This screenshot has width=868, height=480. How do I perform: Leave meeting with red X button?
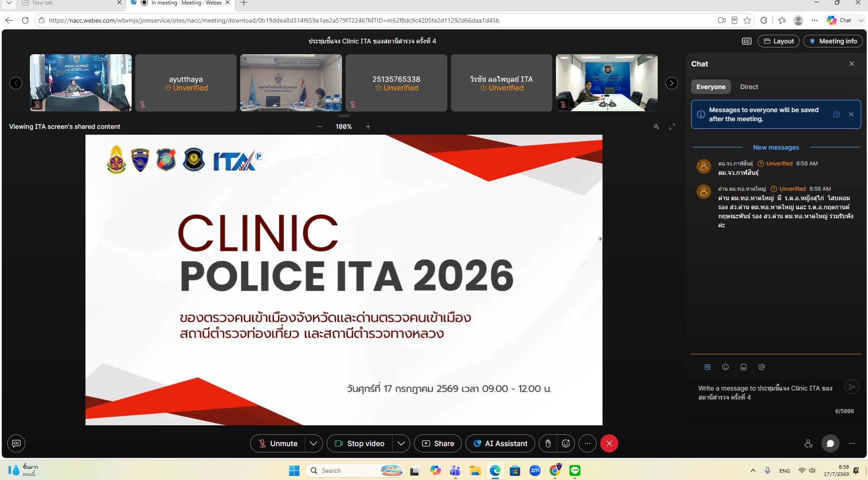(x=609, y=443)
